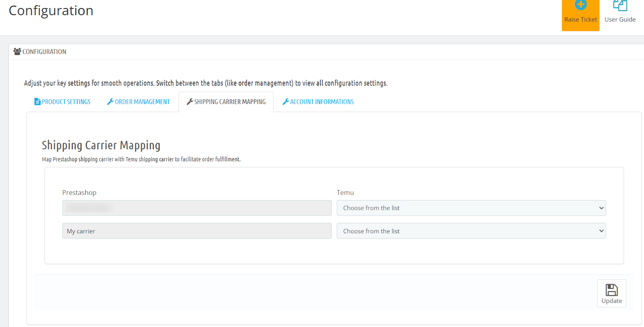Click the first Prestashop carrier field

coord(197,208)
